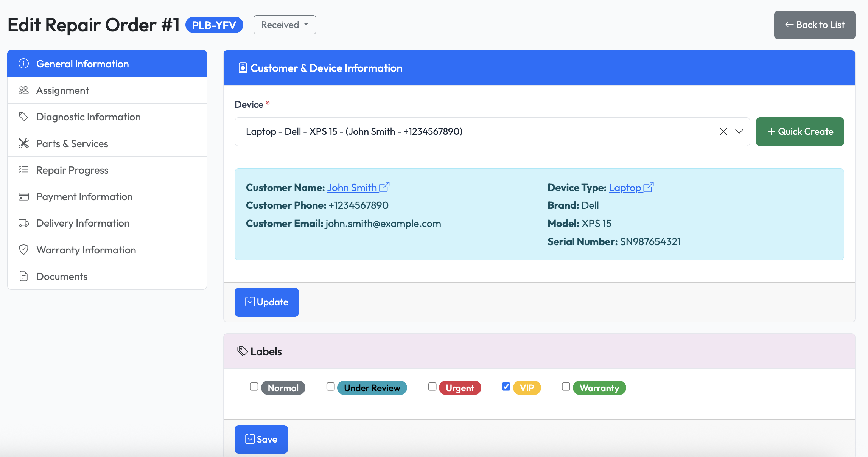Click the Delivery Information truck icon
This screenshot has height=457, width=868.
[x=23, y=223]
